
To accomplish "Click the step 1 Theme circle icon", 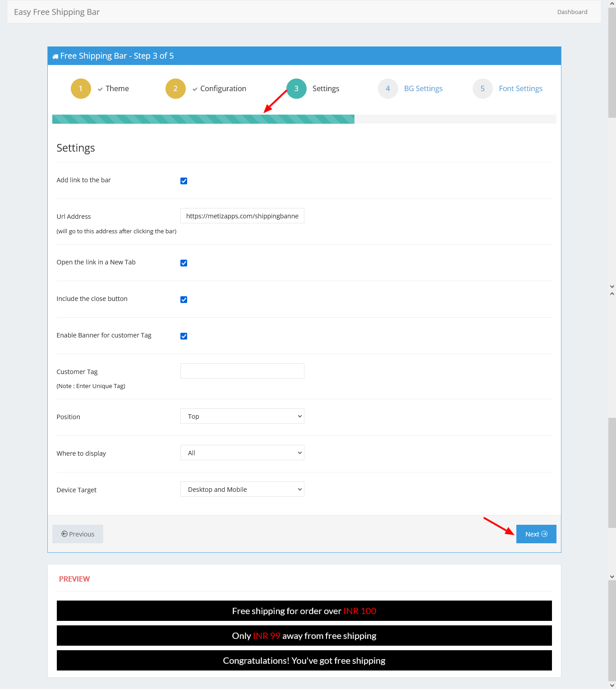I will [81, 88].
